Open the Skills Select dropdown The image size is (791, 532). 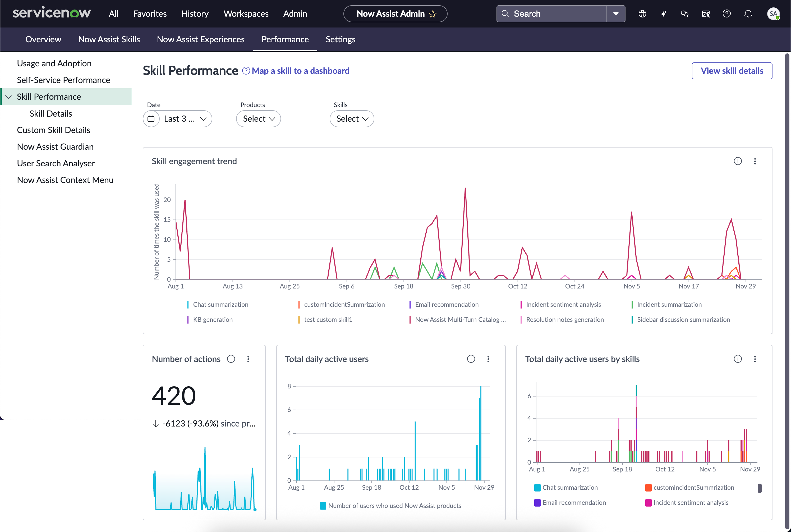coord(352,119)
